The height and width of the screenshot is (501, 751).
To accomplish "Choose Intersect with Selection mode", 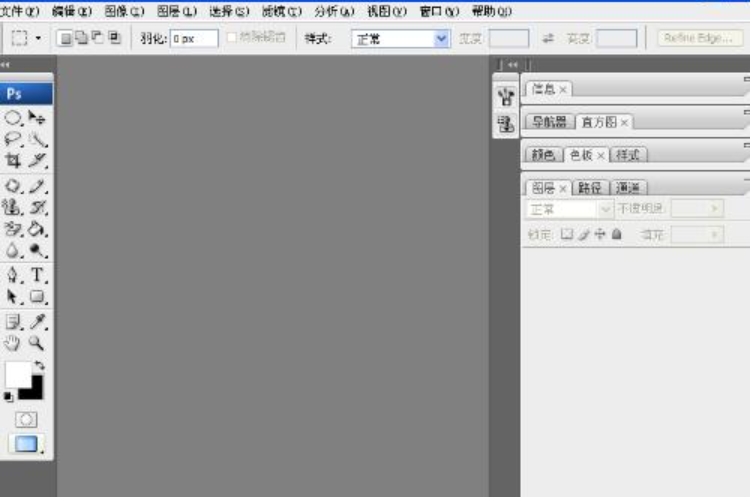I will 114,38.
